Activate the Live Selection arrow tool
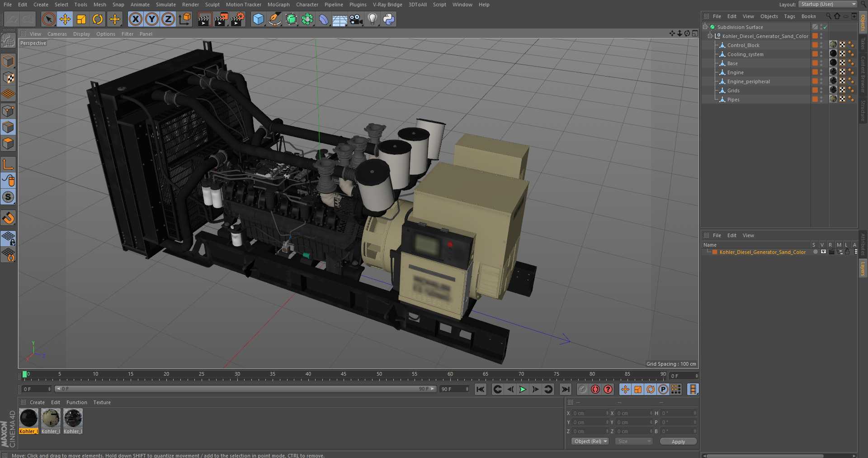 pyautogui.click(x=49, y=19)
